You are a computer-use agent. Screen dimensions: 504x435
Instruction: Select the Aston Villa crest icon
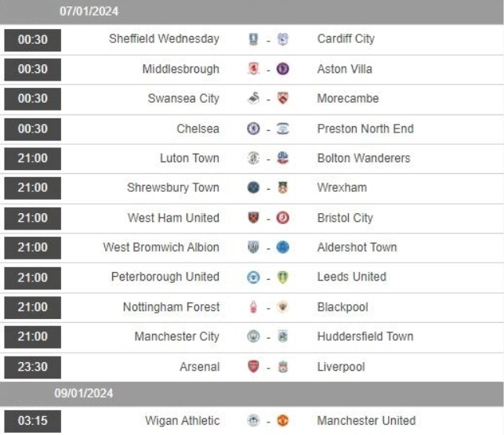coord(283,69)
